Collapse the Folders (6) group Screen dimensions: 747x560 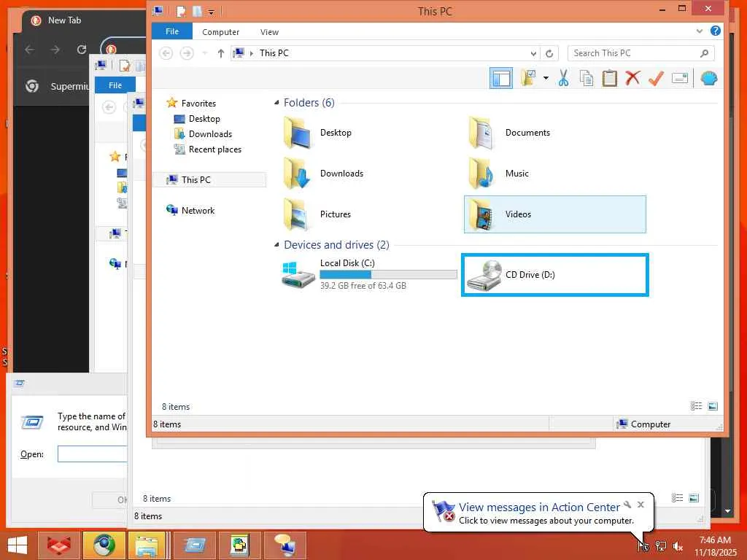276,102
